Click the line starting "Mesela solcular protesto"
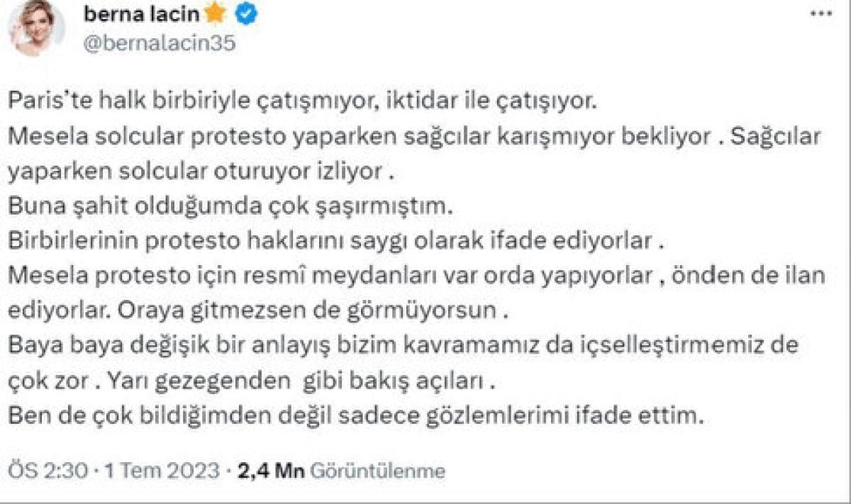 pyautogui.click(x=415, y=137)
